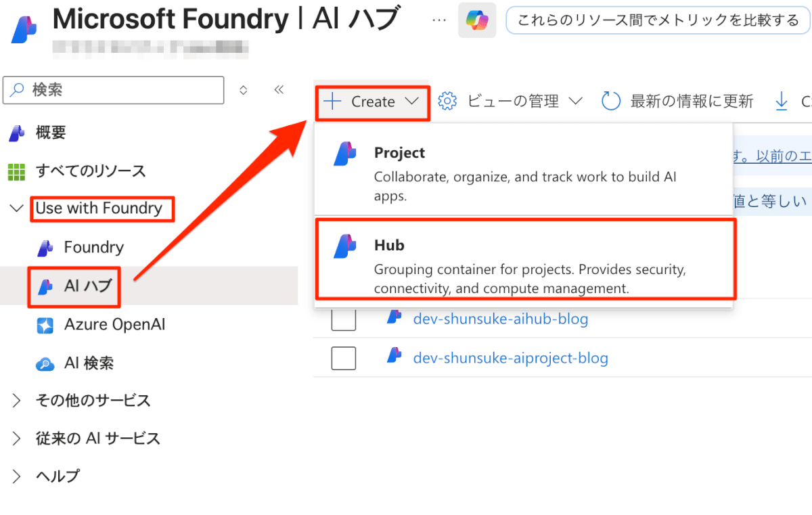The height and width of the screenshot is (515, 812).
Task: Open the Create dropdown button
Action: coord(372,102)
